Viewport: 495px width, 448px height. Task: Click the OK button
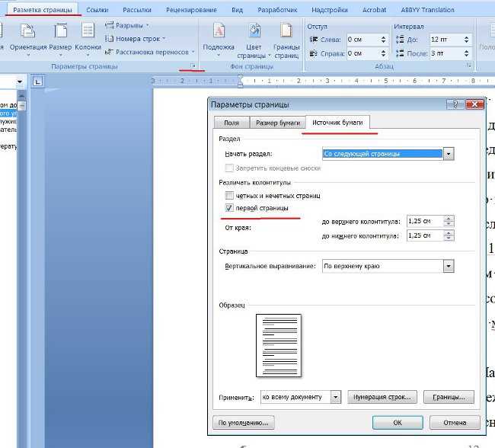398,422
